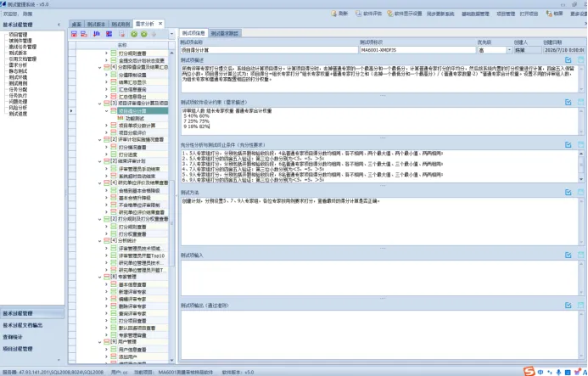Click the 测试项标识 input field MA6001-XMDFJS
588x376 pixels.
point(417,50)
